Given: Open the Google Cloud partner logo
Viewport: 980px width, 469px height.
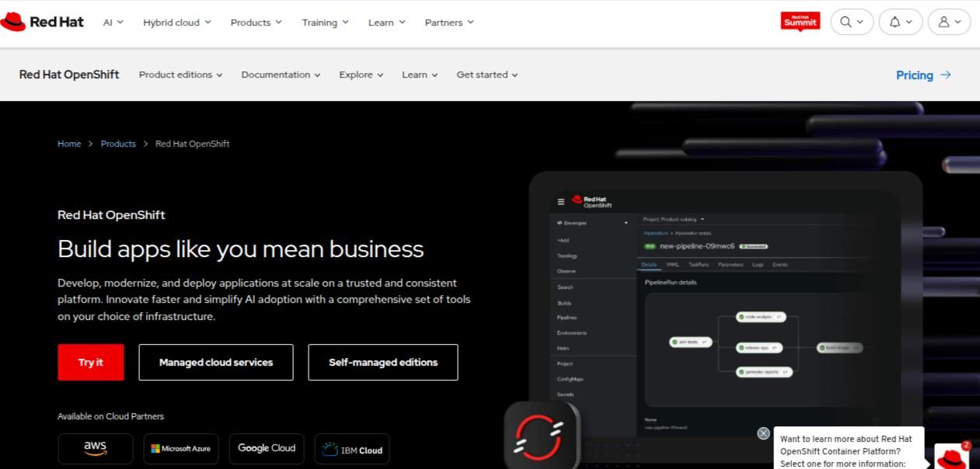Looking at the screenshot, I should click(x=267, y=449).
